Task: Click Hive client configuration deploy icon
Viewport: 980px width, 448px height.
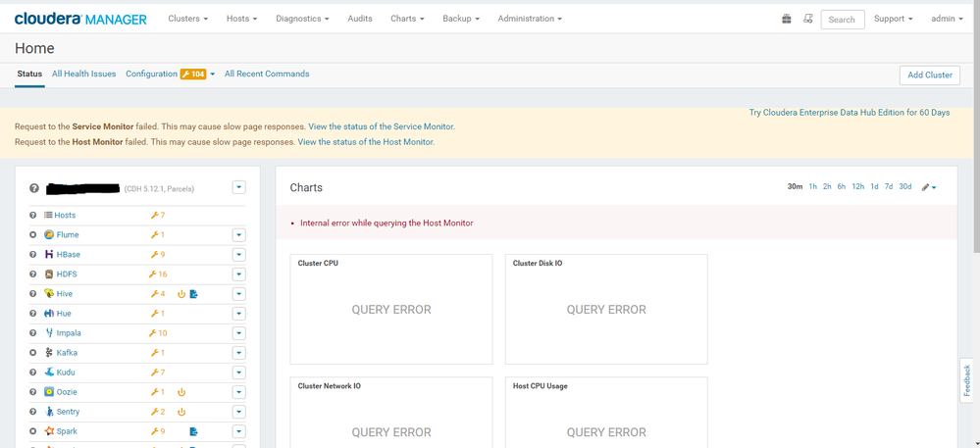Action: pos(194,294)
